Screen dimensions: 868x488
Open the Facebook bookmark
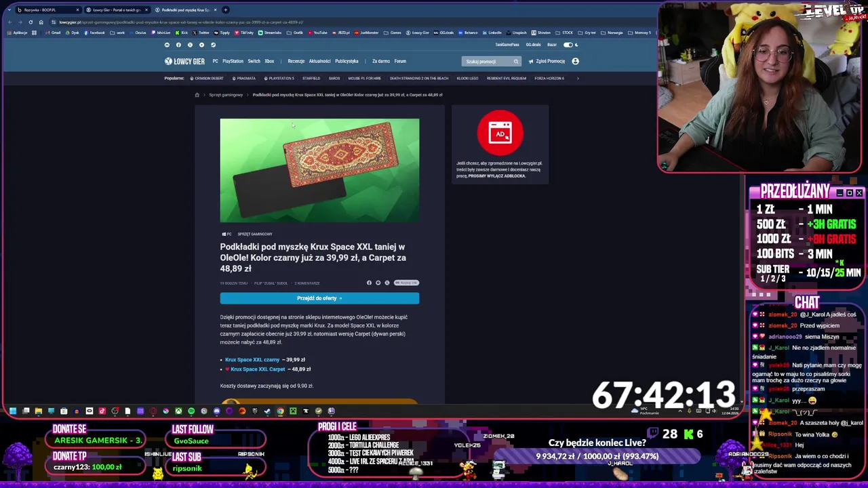[x=94, y=33]
